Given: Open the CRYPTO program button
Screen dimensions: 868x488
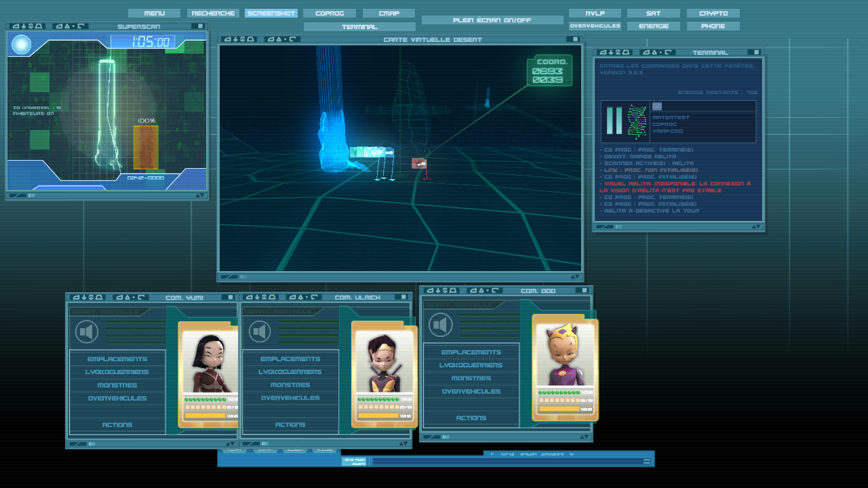Looking at the screenshot, I should tap(713, 13).
